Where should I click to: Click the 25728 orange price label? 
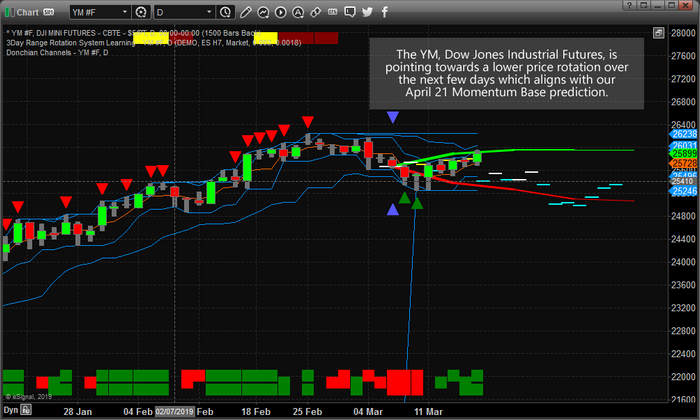click(683, 164)
